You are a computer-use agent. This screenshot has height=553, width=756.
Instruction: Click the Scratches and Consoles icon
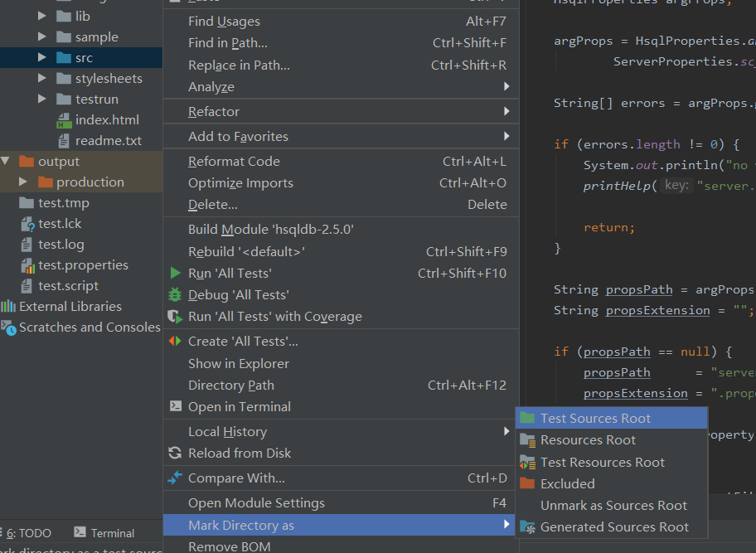click(8, 327)
